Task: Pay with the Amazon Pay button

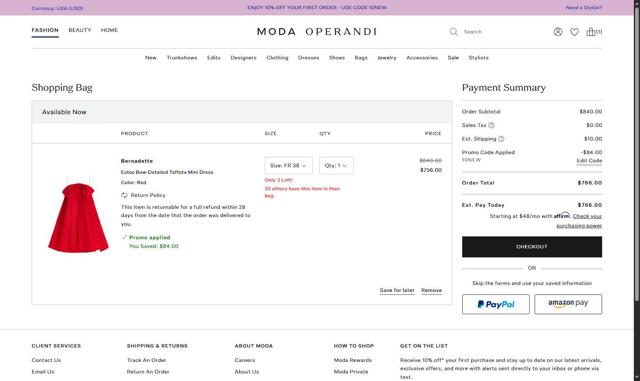Action: (x=568, y=304)
